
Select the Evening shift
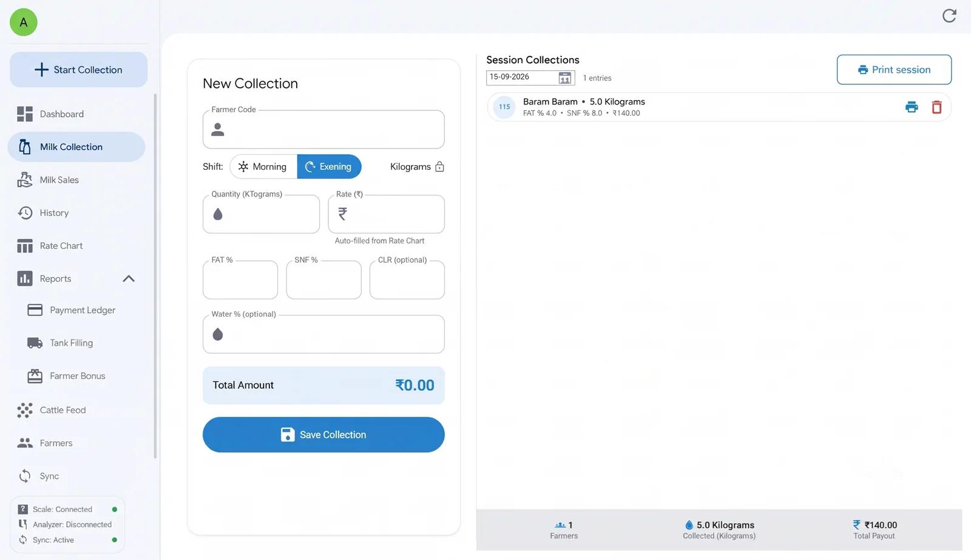(329, 167)
